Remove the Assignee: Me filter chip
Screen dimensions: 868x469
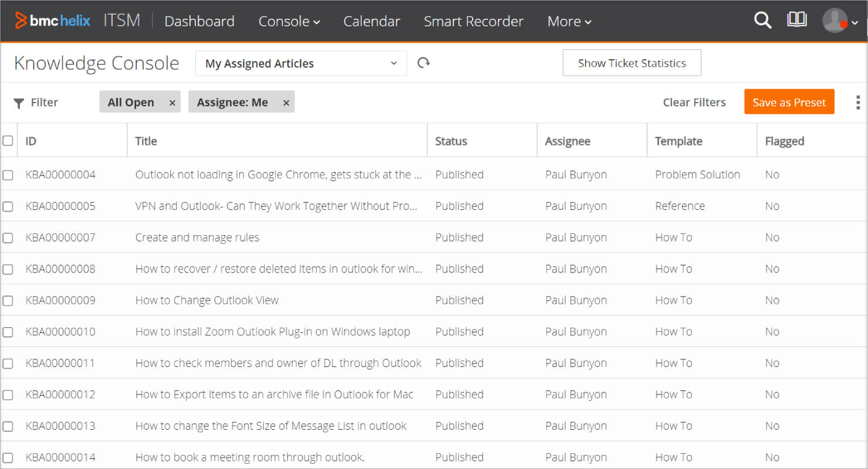pyautogui.click(x=286, y=103)
